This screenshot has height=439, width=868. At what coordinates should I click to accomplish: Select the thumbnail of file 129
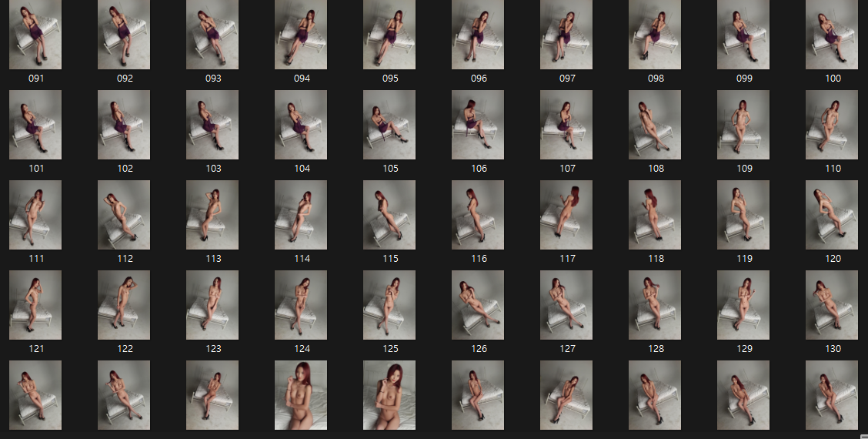click(x=743, y=305)
